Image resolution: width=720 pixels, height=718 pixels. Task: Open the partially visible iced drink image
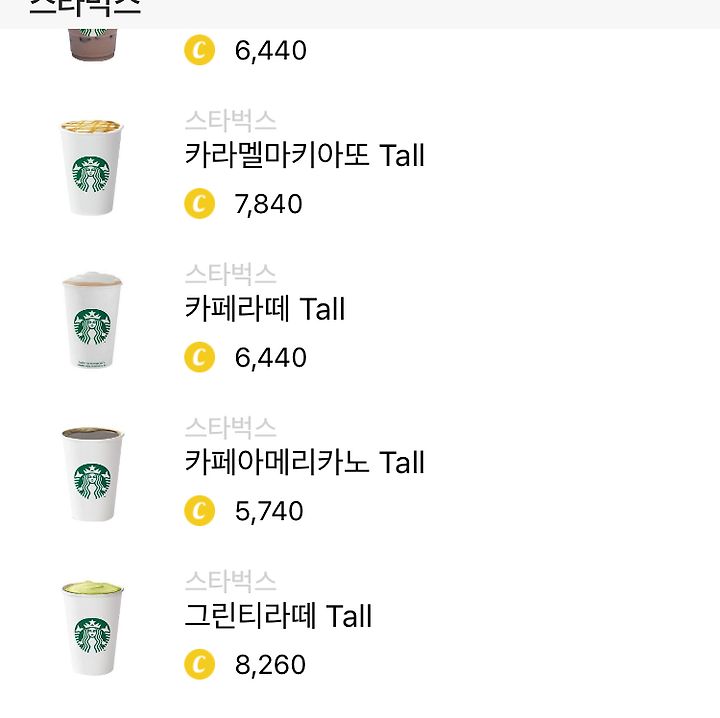pos(92,45)
